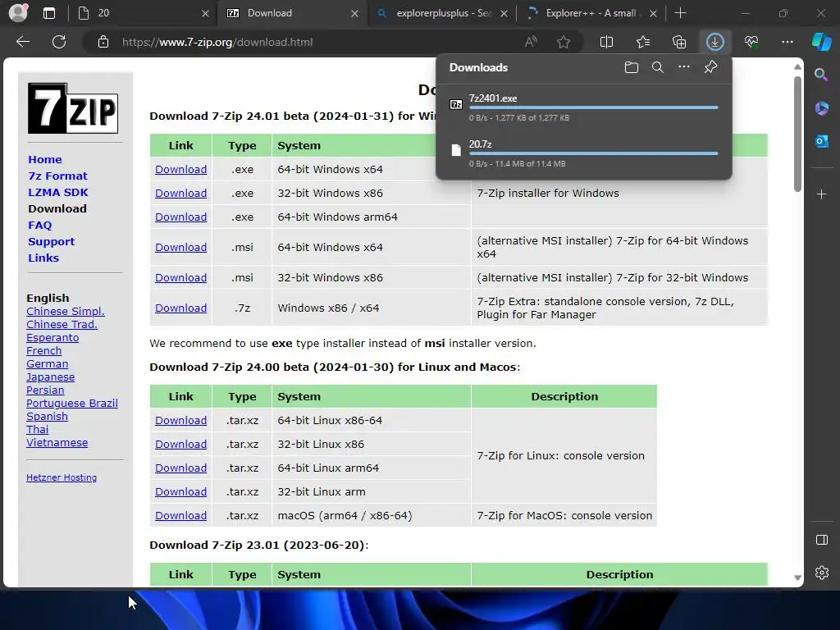The image size is (840, 630).
Task: Switch to the tab titled 20
Action: pyautogui.click(x=142, y=13)
